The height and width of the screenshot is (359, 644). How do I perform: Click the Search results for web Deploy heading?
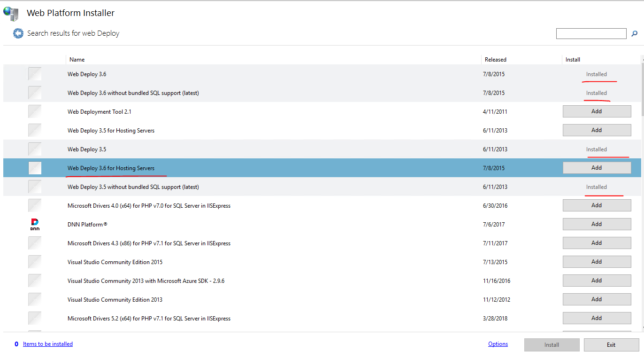tap(73, 33)
